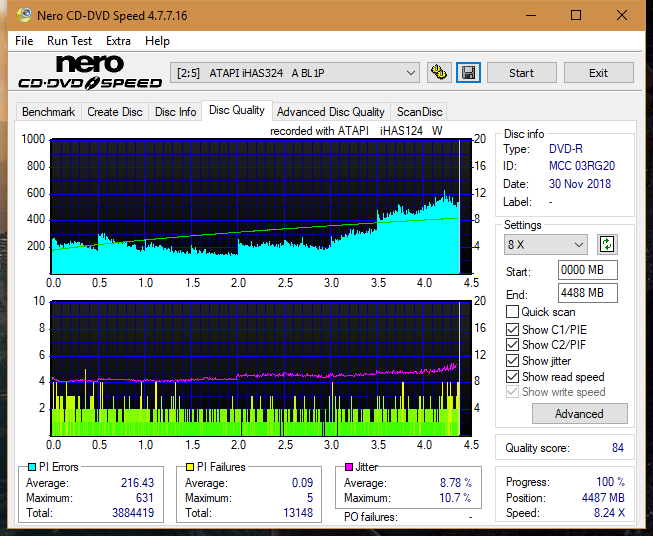Maximize the Nero window
This screenshot has height=536, width=653.
pyautogui.click(x=576, y=15)
